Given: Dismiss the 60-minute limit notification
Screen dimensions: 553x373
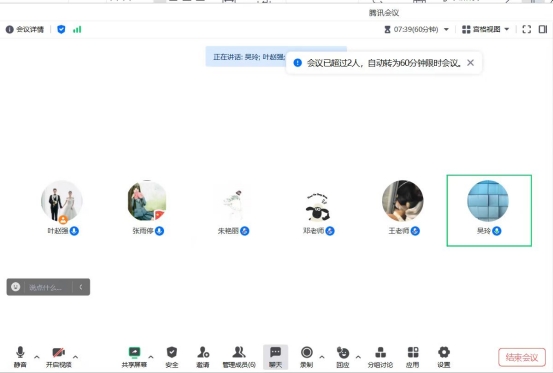Looking at the screenshot, I should (470, 63).
